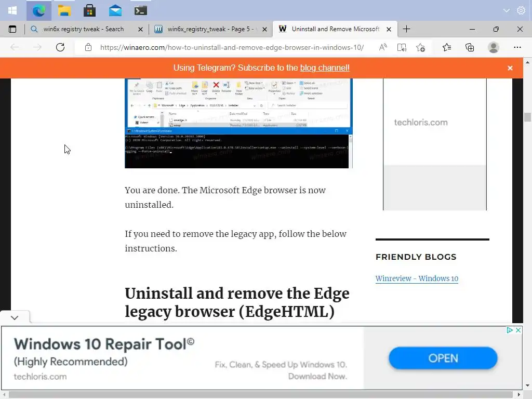Click Windows 10 Repair Tool ad title
Screen dimensions: 532x399
coord(104,344)
